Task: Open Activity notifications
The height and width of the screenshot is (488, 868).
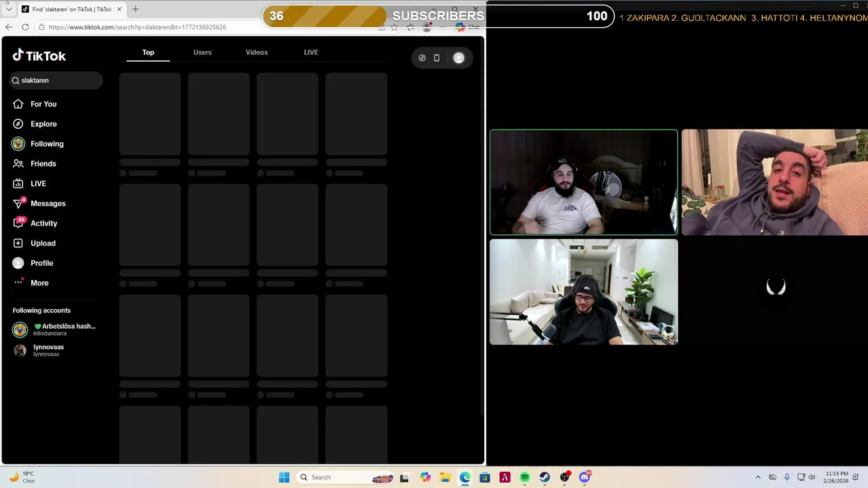Action: point(35,223)
